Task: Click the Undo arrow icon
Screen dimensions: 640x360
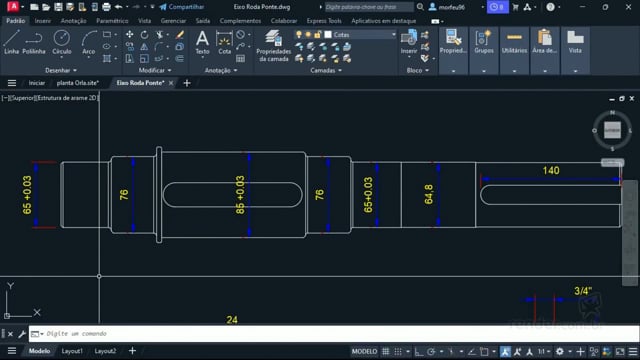Action: pos(118,7)
